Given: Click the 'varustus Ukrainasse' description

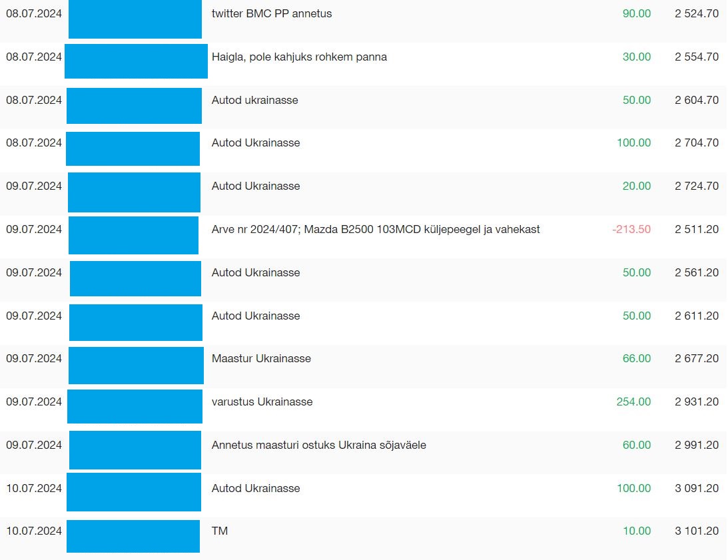Looking at the screenshot, I should click(x=262, y=402).
